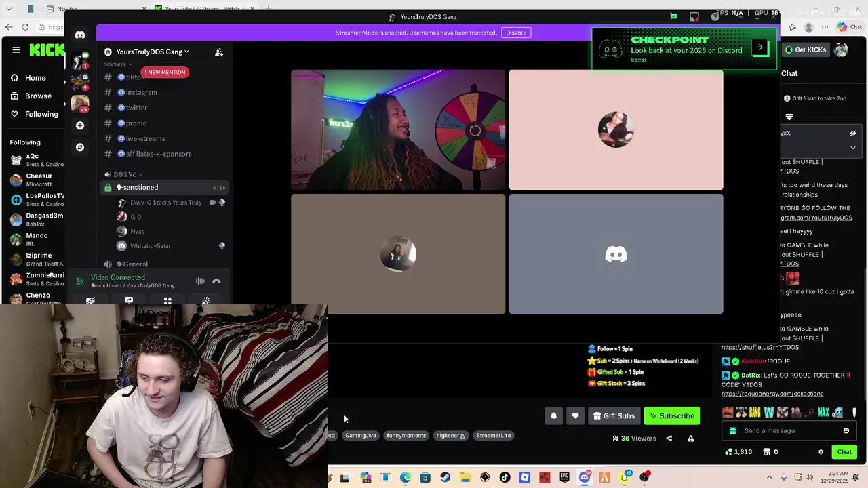Send message with Chat button
868x488 pixels.
pyautogui.click(x=844, y=452)
